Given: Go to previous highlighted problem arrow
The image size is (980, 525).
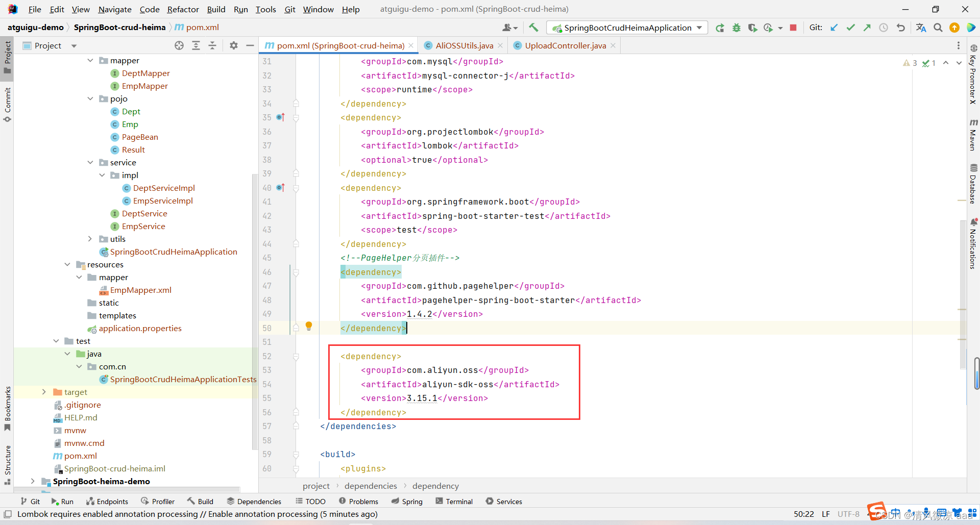Looking at the screenshot, I should tap(946, 63).
